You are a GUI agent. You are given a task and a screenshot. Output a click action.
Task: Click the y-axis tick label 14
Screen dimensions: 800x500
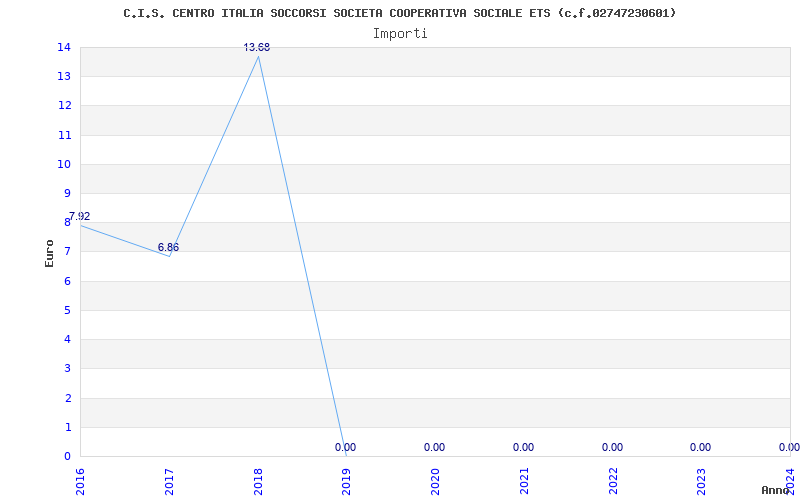[x=64, y=47]
